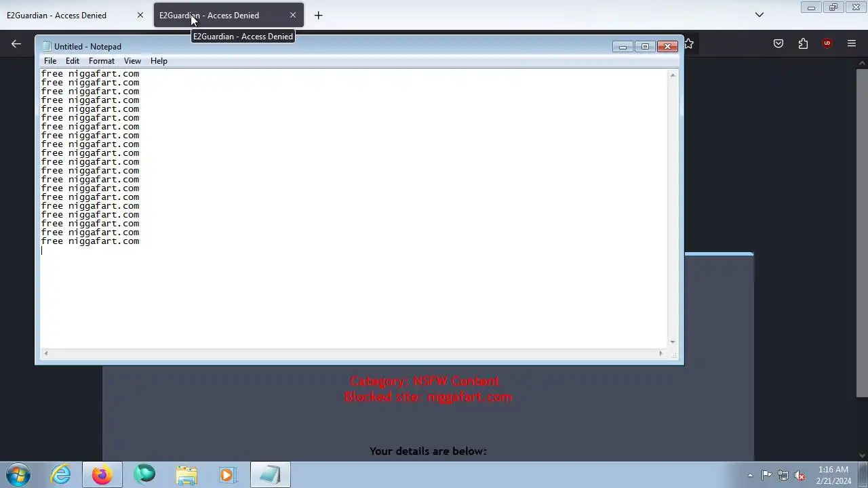Click the browser page vertical scrollbar thumb
The image size is (868, 488).
click(862, 232)
